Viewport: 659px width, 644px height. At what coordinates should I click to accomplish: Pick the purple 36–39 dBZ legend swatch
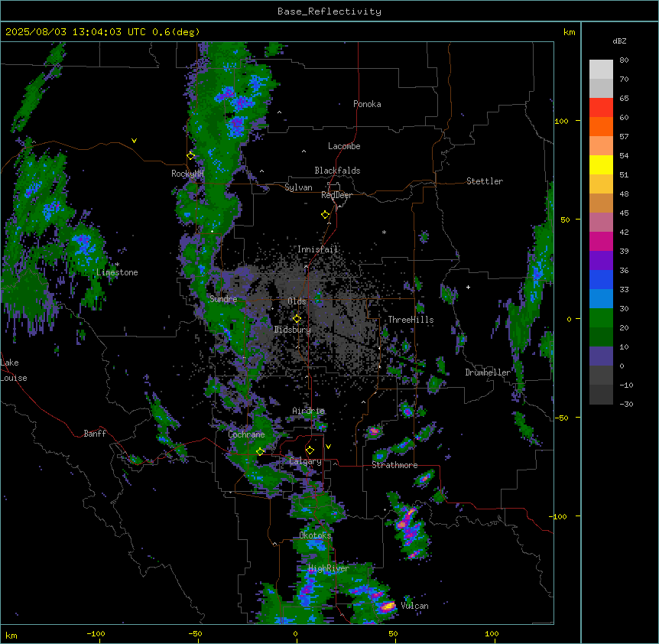[x=601, y=261]
